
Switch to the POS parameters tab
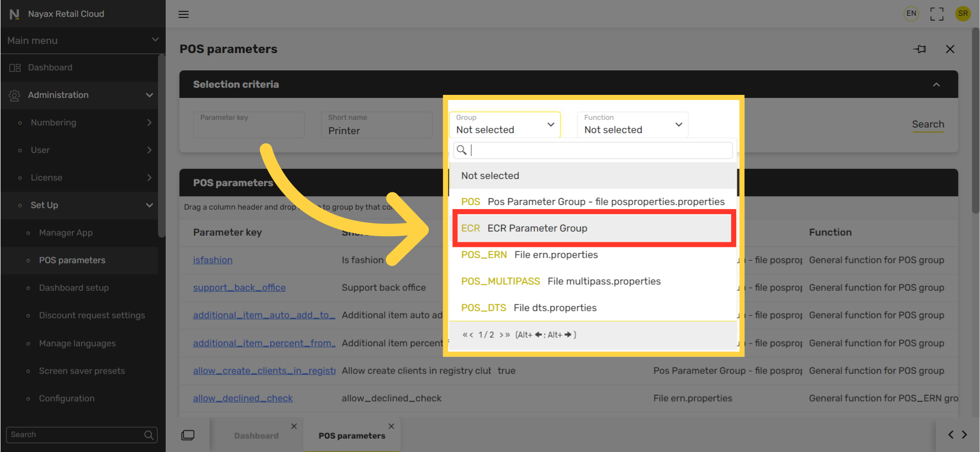(351, 436)
